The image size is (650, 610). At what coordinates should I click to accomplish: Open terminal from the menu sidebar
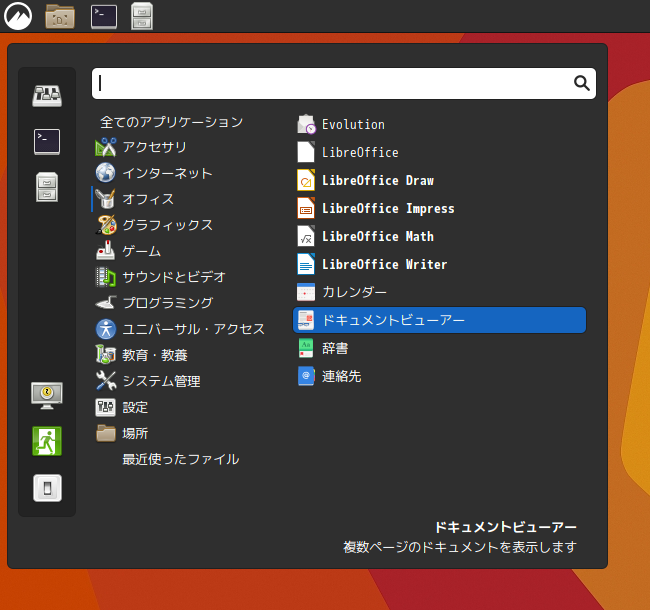(x=47, y=142)
